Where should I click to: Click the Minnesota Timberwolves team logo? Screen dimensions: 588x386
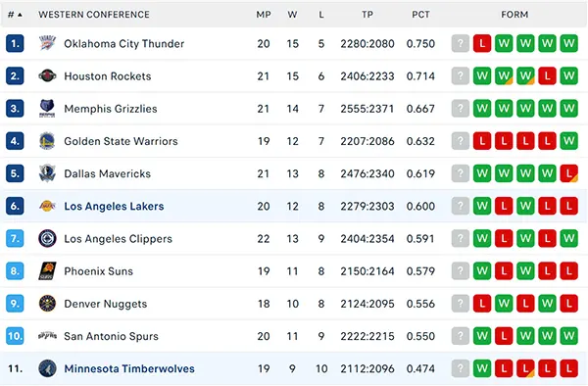click(47, 368)
